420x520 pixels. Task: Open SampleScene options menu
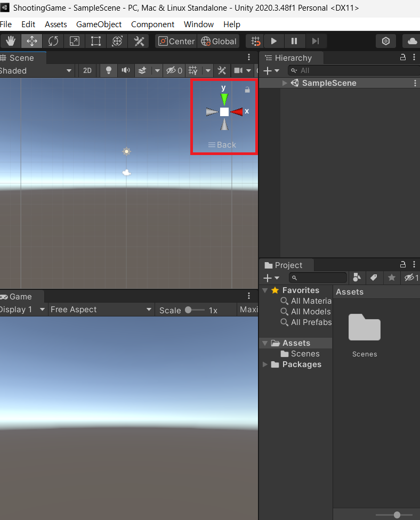[415, 83]
